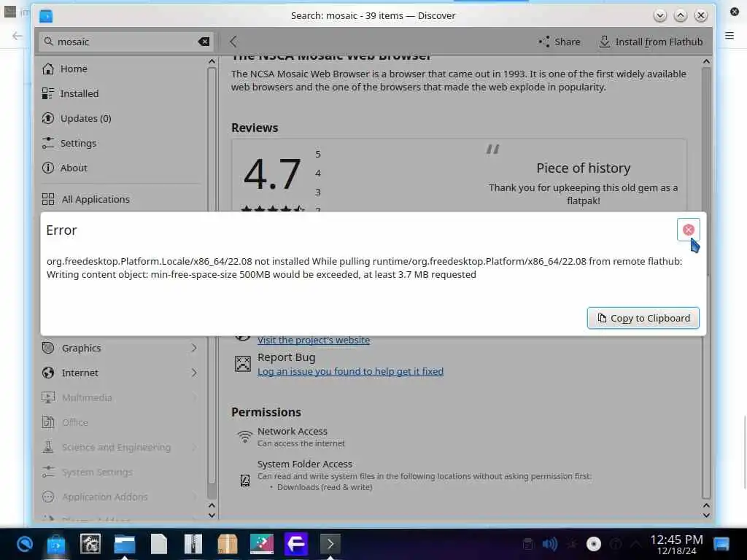Open KDE application launcher
Image resolution: width=747 pixels, height=560 pixels.
click(x=24, y=544)
